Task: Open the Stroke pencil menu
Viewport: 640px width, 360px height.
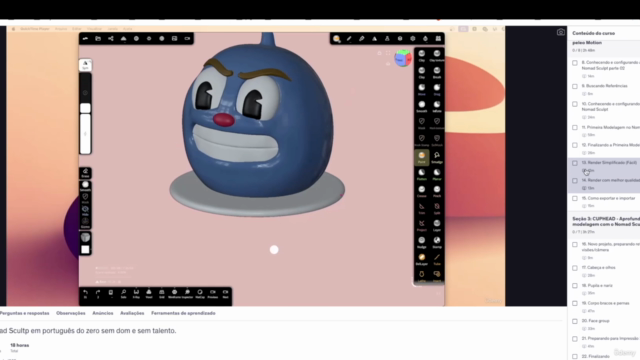Action: pyautogui.click(x=349, y=38)
